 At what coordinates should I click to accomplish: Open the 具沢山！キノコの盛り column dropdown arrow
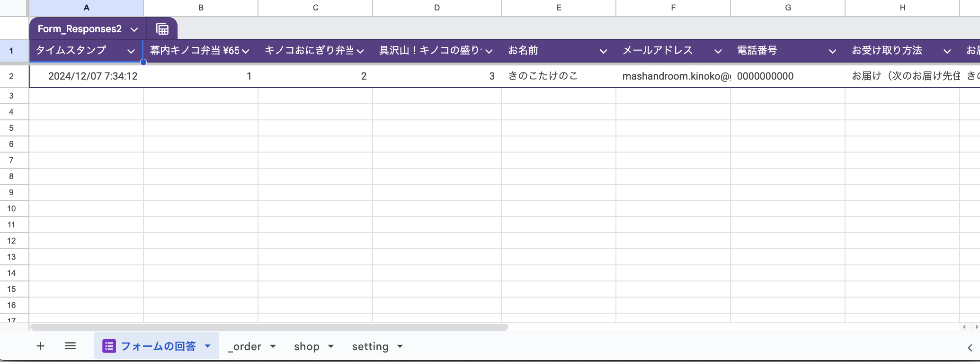[489, 51]
